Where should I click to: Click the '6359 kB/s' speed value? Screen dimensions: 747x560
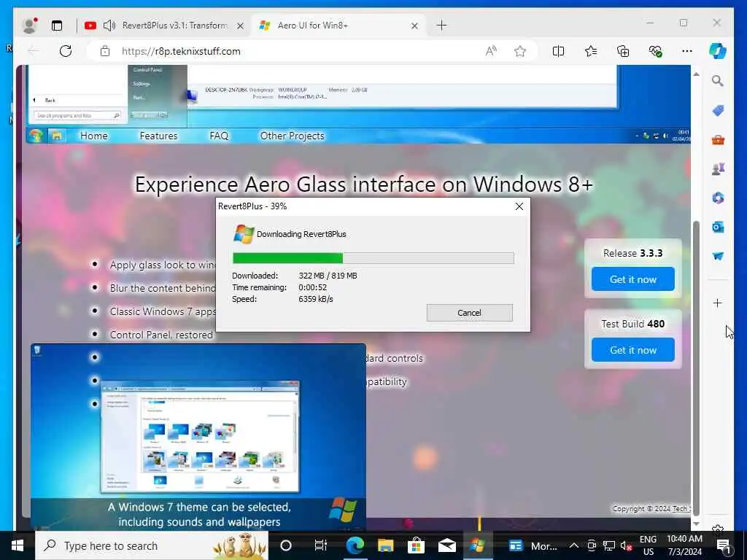[316, 299]
